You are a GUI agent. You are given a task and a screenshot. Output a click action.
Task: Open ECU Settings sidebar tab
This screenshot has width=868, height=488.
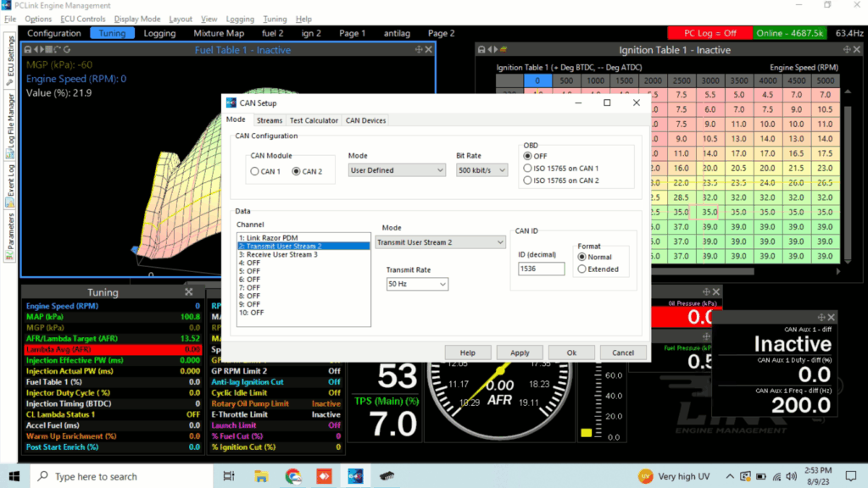10,60
